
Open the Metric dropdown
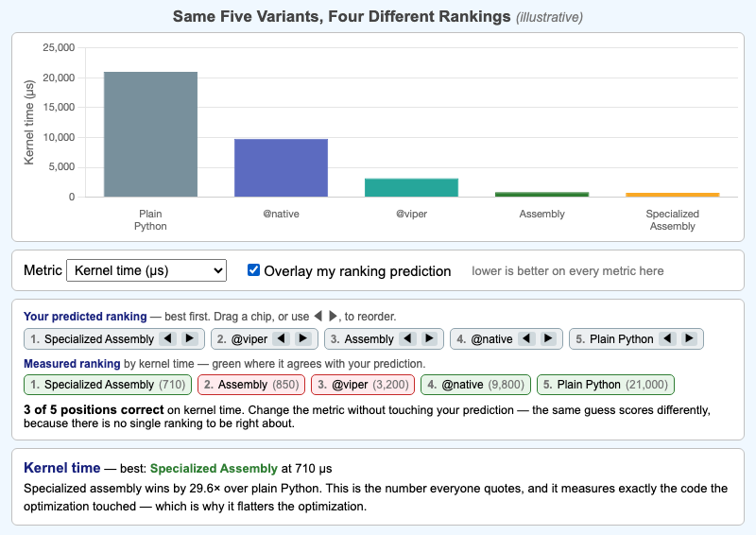(146, 270)
